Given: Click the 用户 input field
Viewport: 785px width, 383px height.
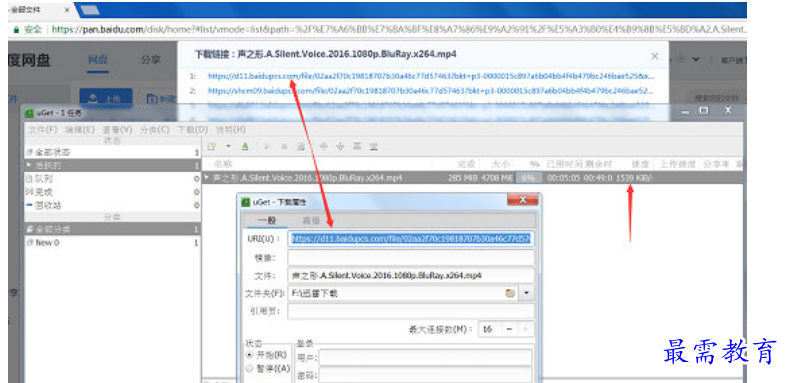Looking at the screenshot, I should pos(426,357).
